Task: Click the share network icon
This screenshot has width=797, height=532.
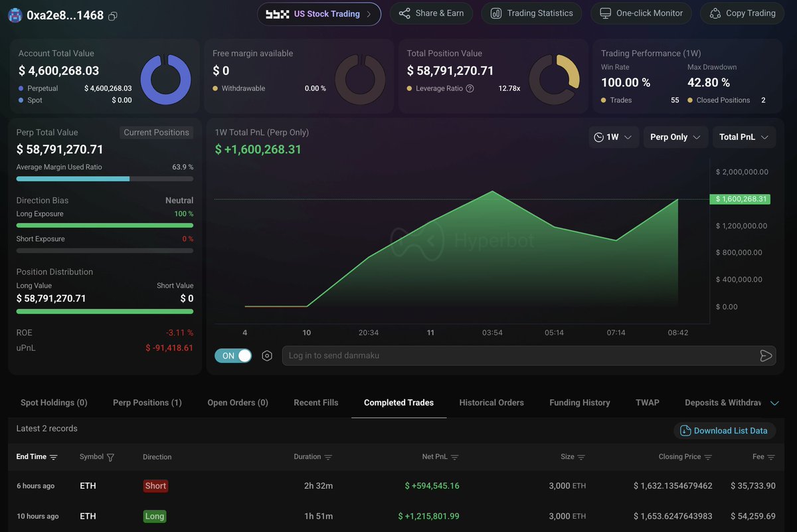Action: coord(404,13)
